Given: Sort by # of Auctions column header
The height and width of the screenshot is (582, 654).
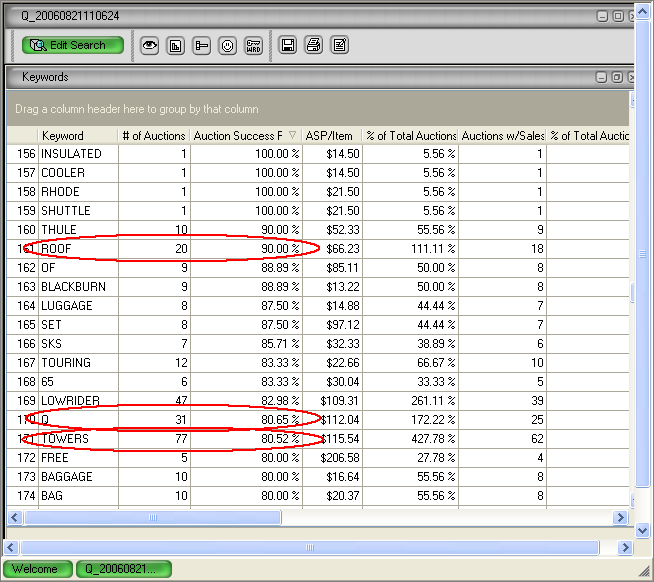Looking at the screenshot, I should 153,136.
